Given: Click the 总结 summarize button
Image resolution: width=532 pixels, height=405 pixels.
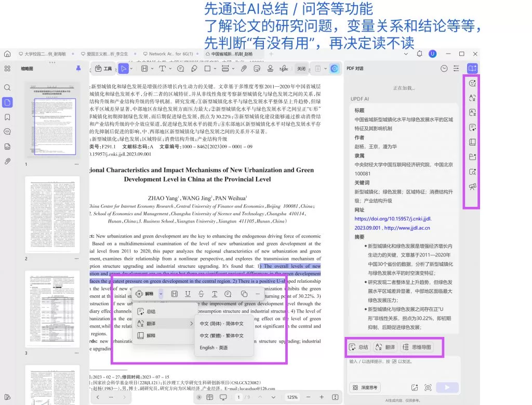Looking at the screenshot, I should [x=360, y=348].
